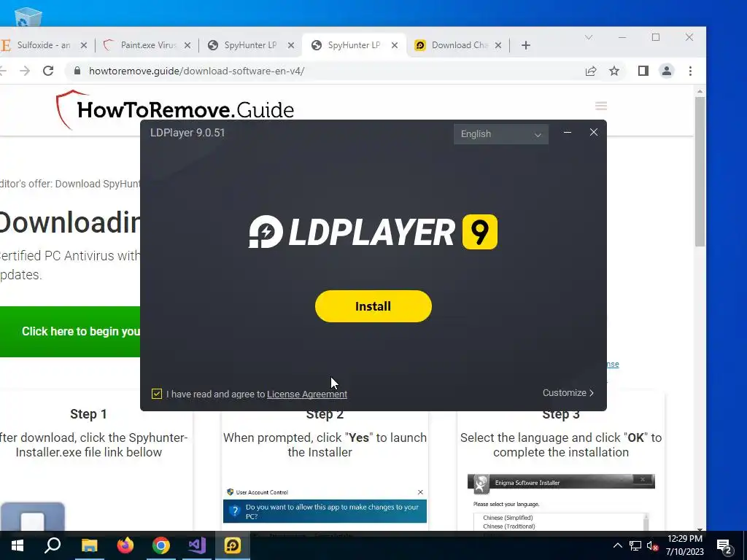Viewport: 747px width, 560px height.
Task: Uncheck the License Agreement checkbox
Action: coord(157,394)
